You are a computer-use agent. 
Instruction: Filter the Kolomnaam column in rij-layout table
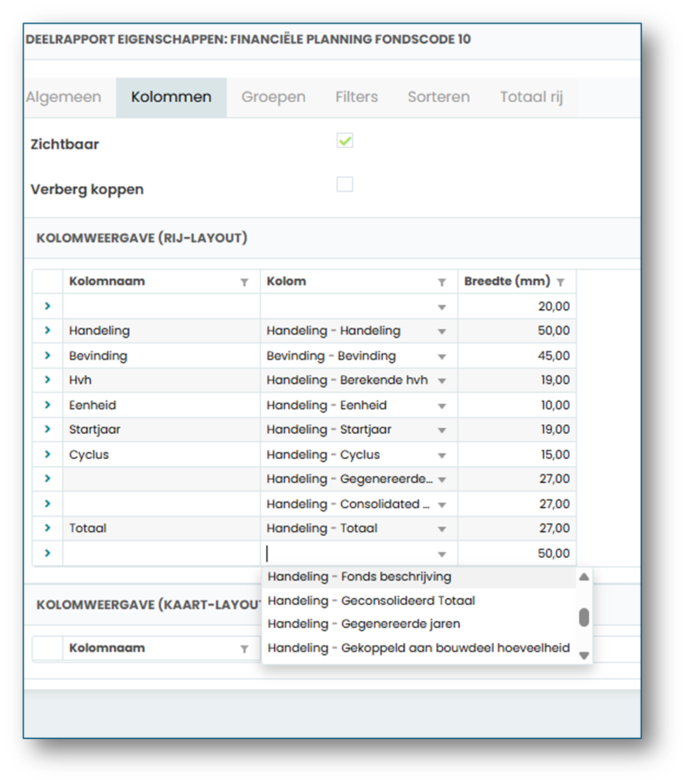pyautogui.click(x=244, y=282)
